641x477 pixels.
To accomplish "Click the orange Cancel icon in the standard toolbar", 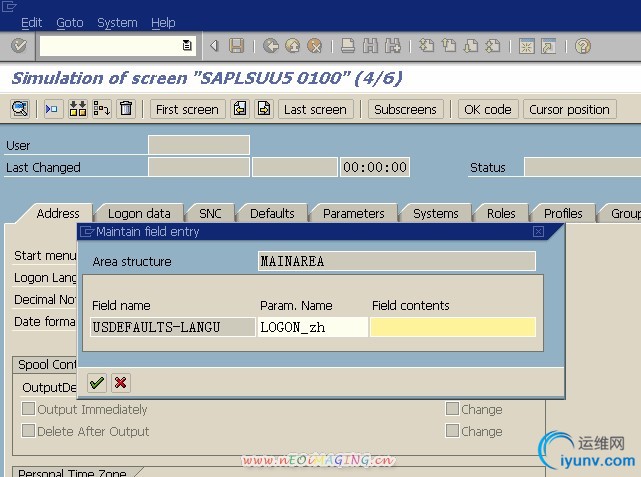I will 314,46.
